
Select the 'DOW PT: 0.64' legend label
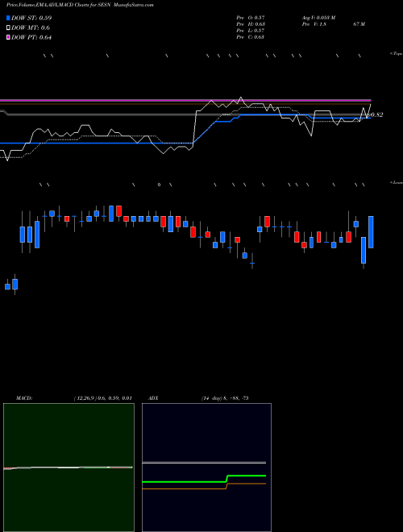(x=31, y=38)
